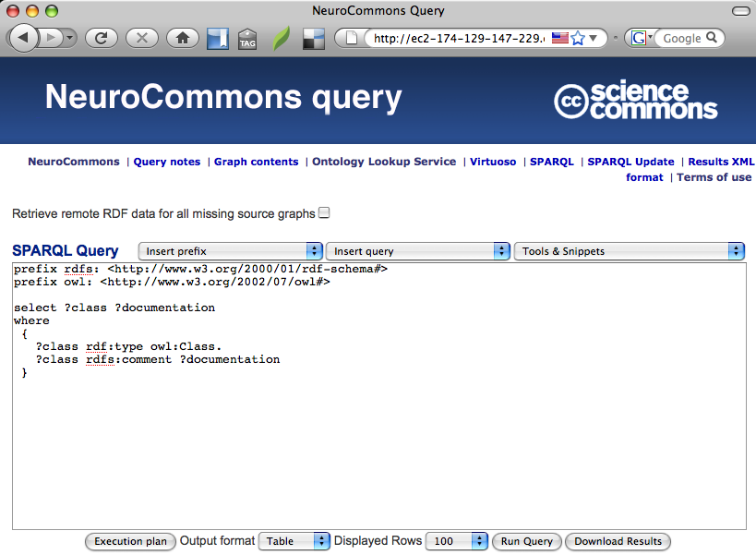Click the TAG toolbar icon
The width and height of the screenshot is (756, 555).
(x=247, y=39)
